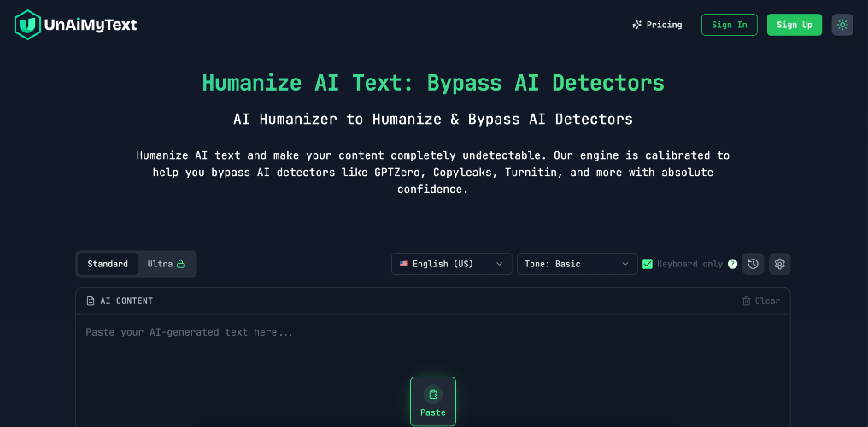Select the Standard mode tab

[x=108, y=264]
